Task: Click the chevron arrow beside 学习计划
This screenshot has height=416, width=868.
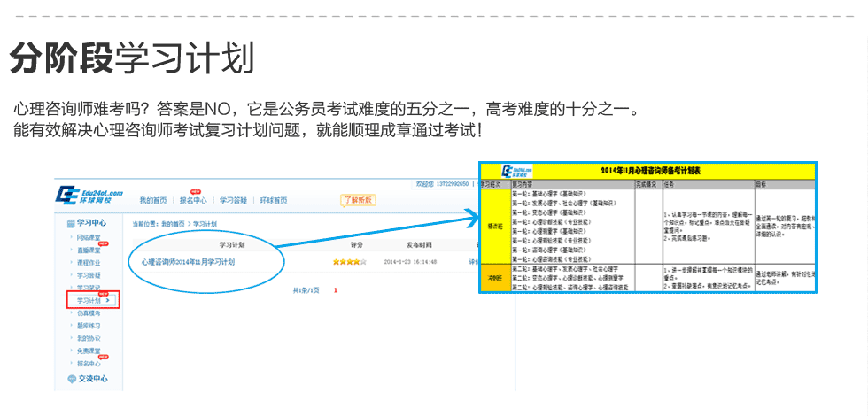Action: click(107, 301)
